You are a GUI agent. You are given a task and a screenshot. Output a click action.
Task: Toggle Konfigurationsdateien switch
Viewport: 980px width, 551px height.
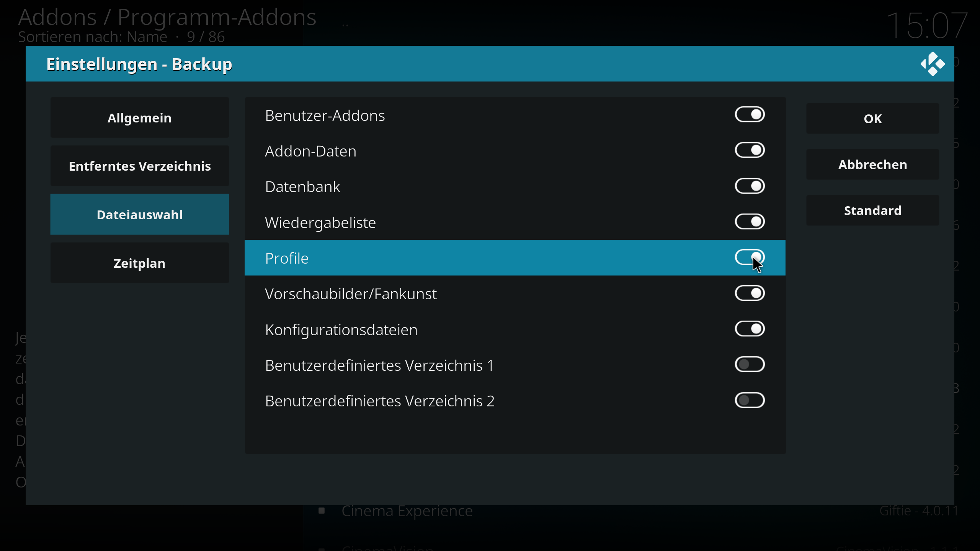(x=750, y=329)
